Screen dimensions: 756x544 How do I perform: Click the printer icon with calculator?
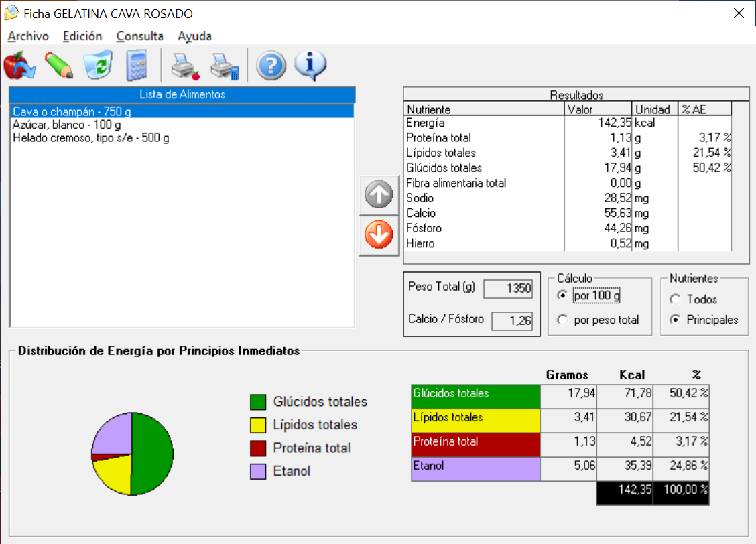click(x=224, y=66)
